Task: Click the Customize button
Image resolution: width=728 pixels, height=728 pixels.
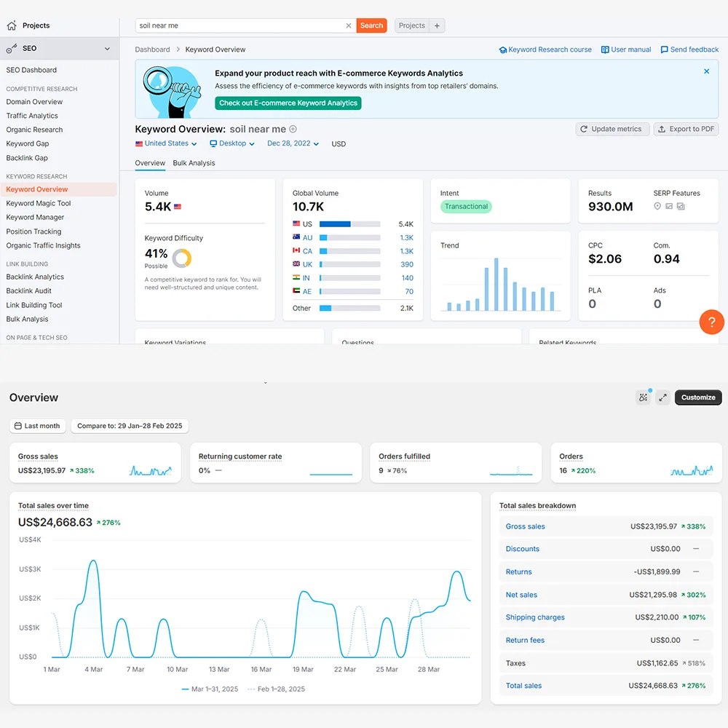Action: point(698,397)
